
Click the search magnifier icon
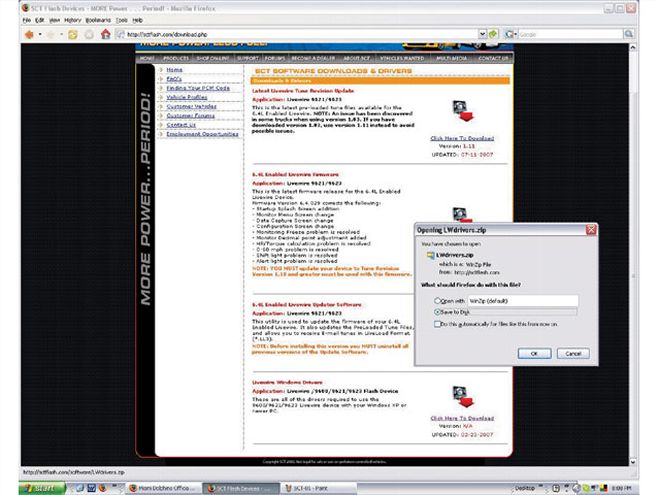point(628,34)
